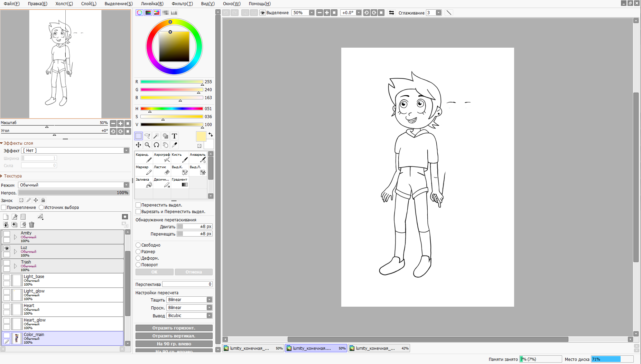This screenshot has width=641, height=364.
Task: Choose the Градиент gradient tool
Action: pos(180,182)
